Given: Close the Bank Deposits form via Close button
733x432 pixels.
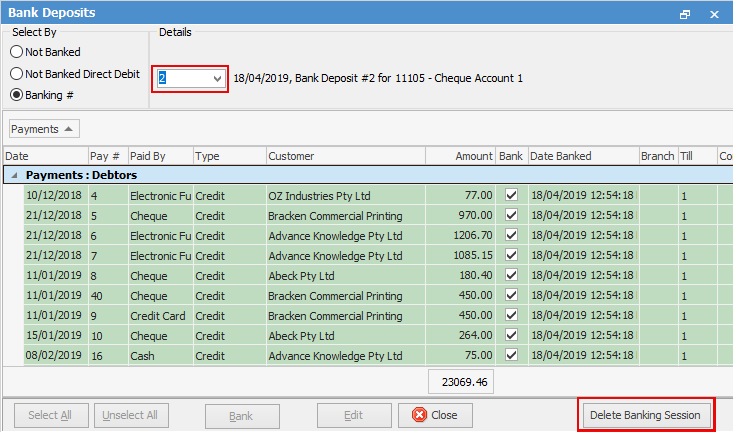Looking at the screenshot, I should [x=435, y=415].
